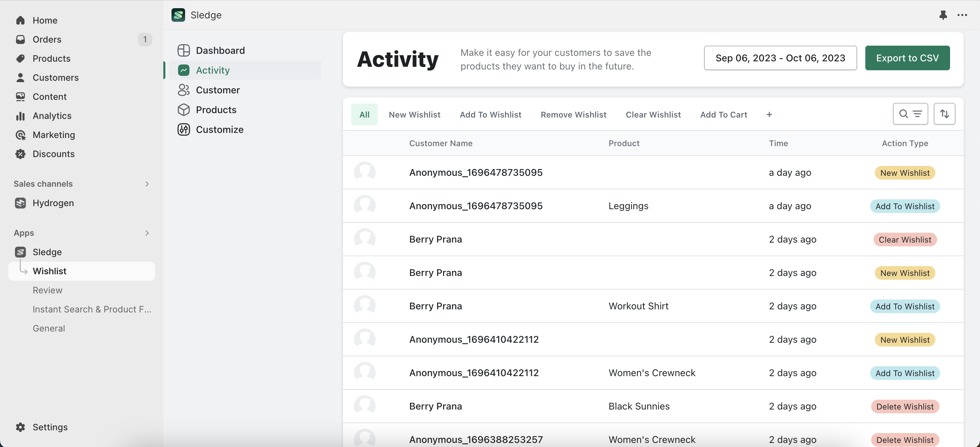
Task: Click the Export to CSV button
Action: click(907, 58)
